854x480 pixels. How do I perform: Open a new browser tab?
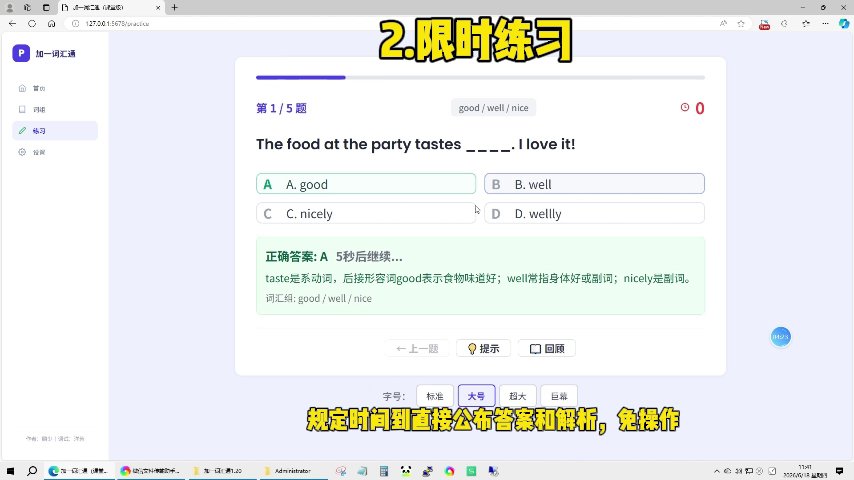(174, 8)
